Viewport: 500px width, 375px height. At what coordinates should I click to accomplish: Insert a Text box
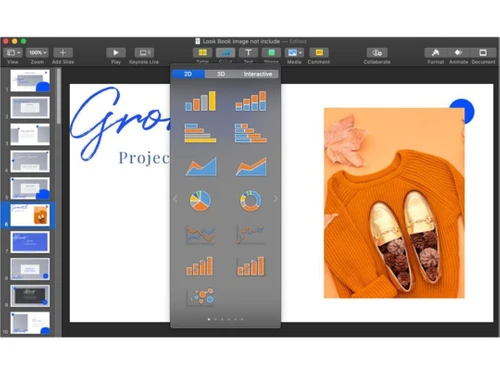tap(248, 53)
